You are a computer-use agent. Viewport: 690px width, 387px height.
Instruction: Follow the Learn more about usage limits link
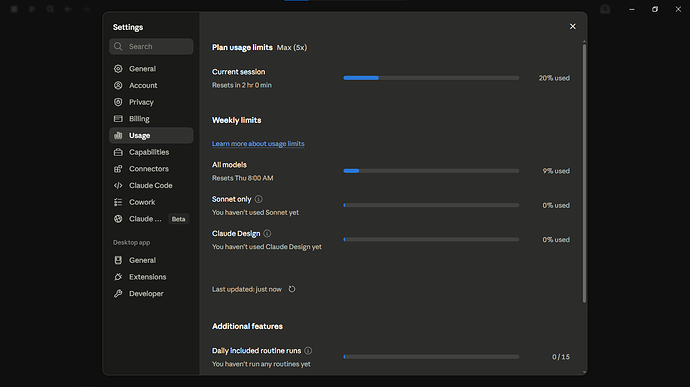point(258,144)
